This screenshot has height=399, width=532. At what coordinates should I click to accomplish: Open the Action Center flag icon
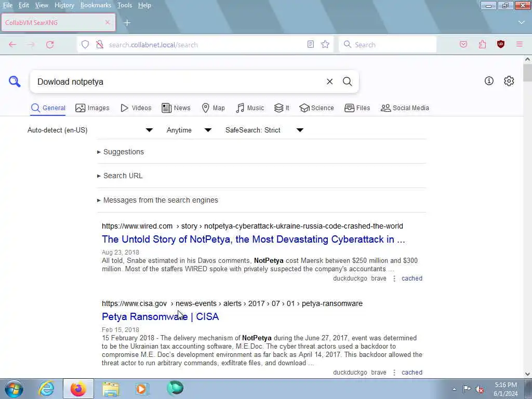[467, 389]
